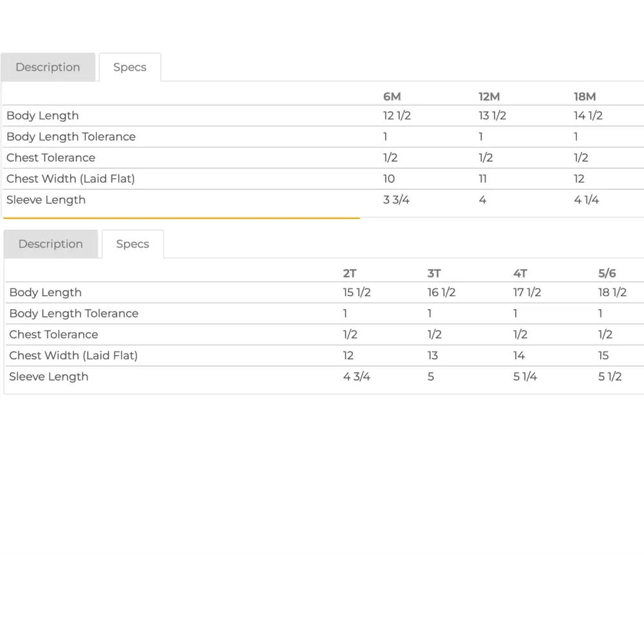Click Chest Width (Laid Flat) in upper table

(x=70, y=179)
